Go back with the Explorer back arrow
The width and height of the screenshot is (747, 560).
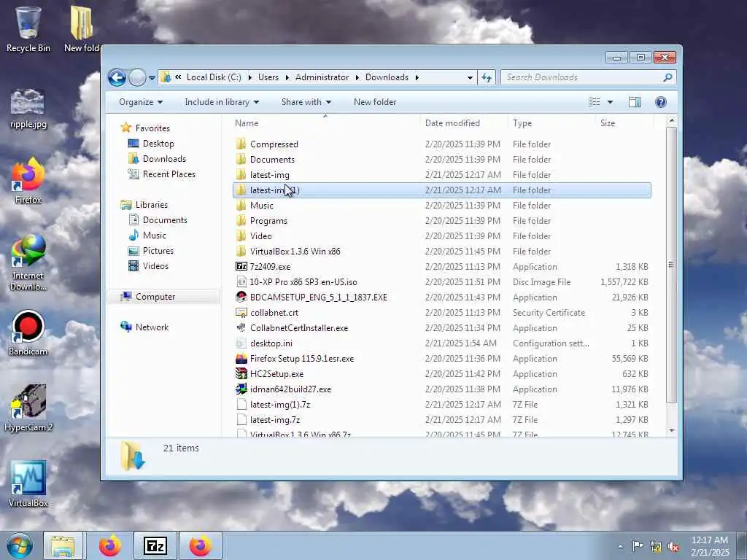(x=117, y=77)
